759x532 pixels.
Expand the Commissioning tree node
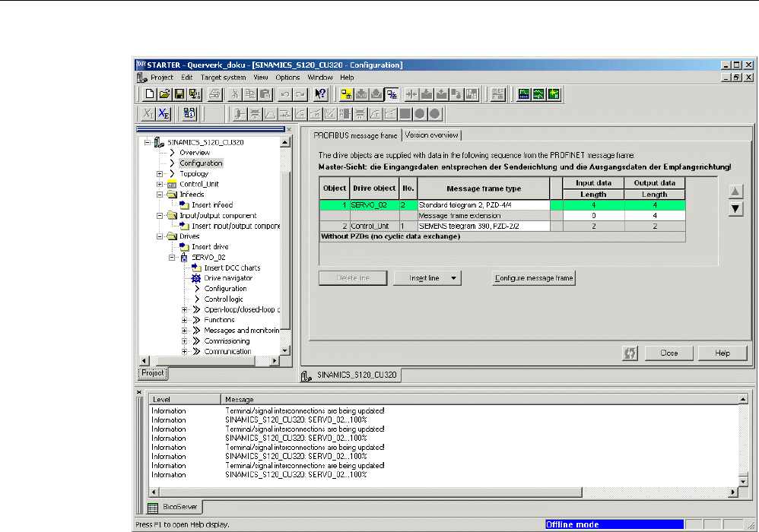coord(184,341)
